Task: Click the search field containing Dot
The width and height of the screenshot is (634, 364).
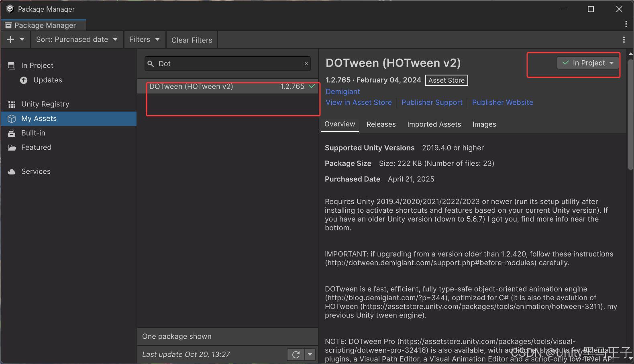Action: pyautogui.click(x=228, y=63)
